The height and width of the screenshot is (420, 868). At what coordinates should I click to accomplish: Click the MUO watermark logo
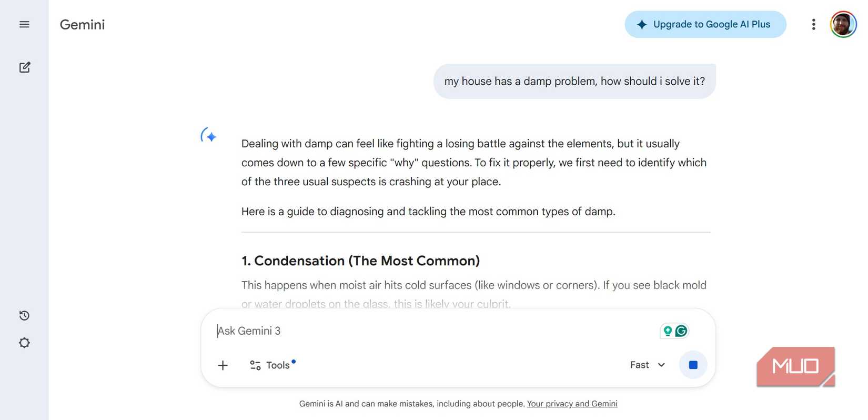click(795, 366)
